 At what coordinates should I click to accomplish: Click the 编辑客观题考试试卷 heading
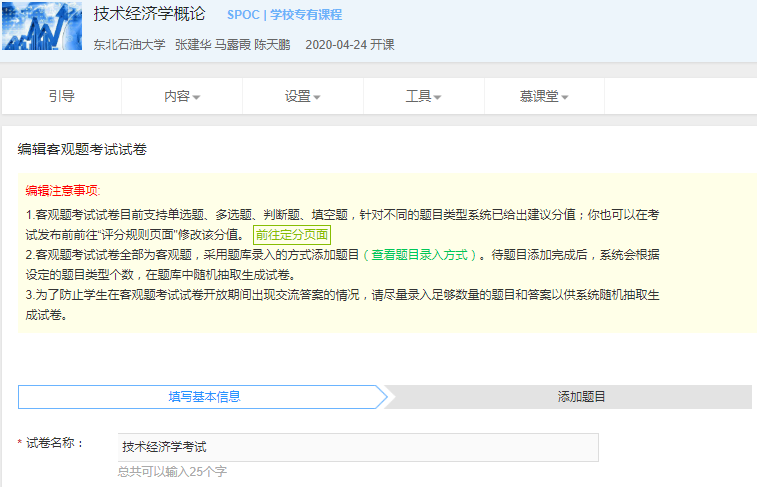pyautogui.click(x=82, y=149)
